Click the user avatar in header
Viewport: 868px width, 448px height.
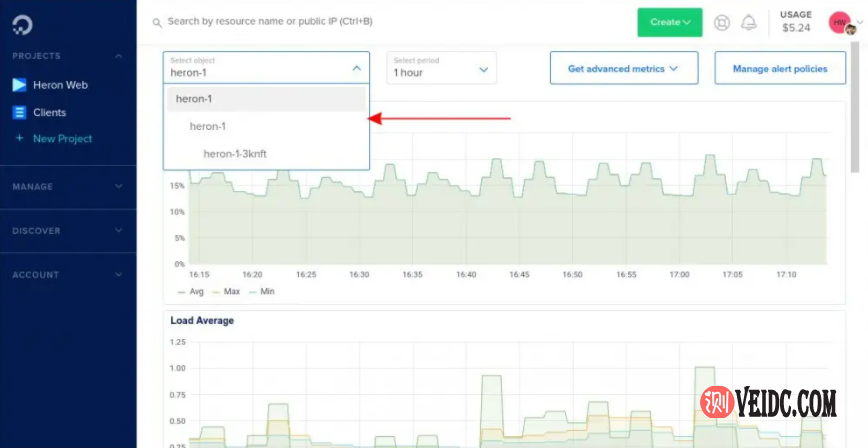pos(840,22)
